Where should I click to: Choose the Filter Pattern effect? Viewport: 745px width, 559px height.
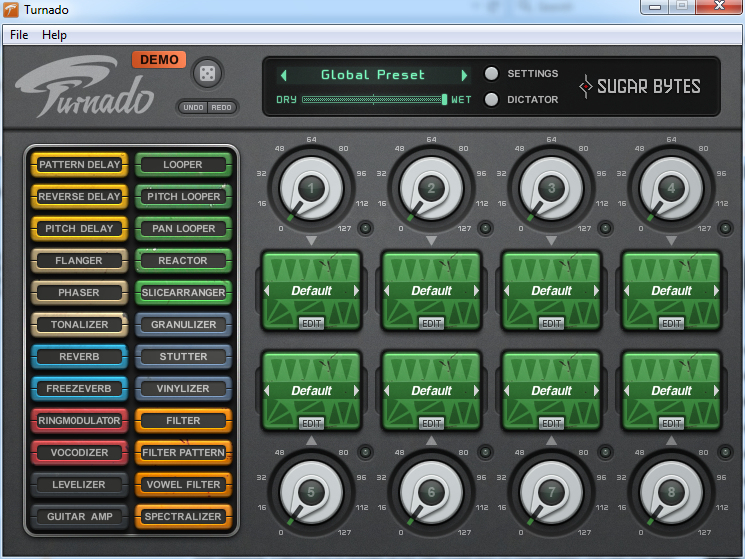tap(183, 453)
